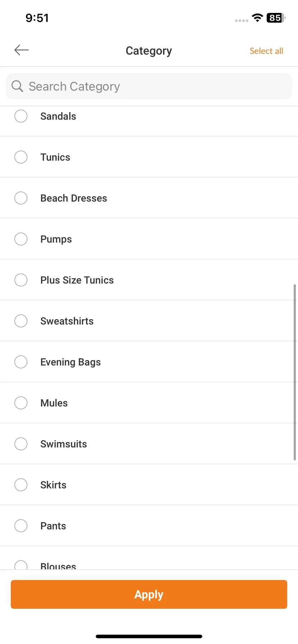Tap the orange Apply button
298x644 pixels.
[x=149, y=594]
